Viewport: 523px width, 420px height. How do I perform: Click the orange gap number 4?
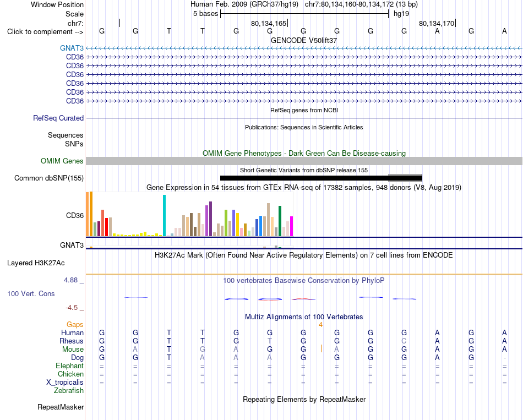coord(320,325)
